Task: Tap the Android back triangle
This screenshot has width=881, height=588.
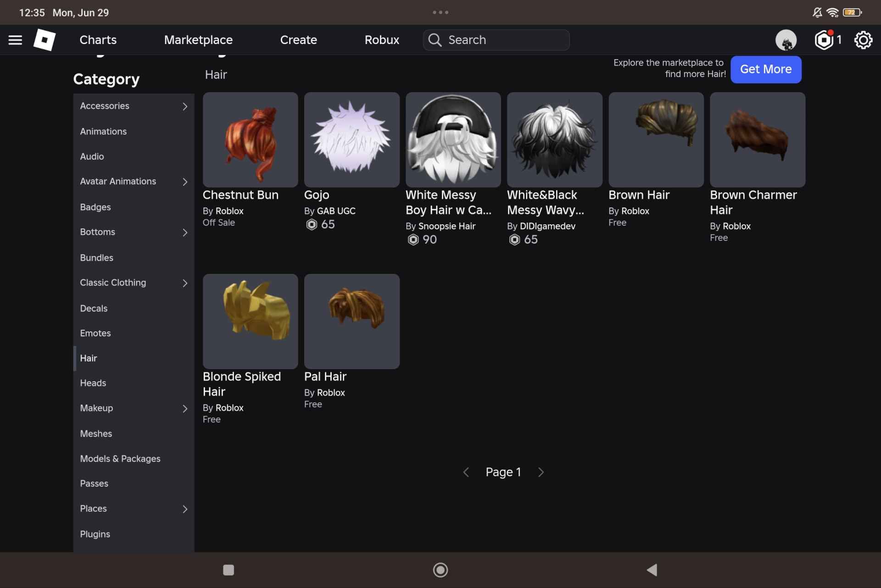Action: tap(652, 570)
